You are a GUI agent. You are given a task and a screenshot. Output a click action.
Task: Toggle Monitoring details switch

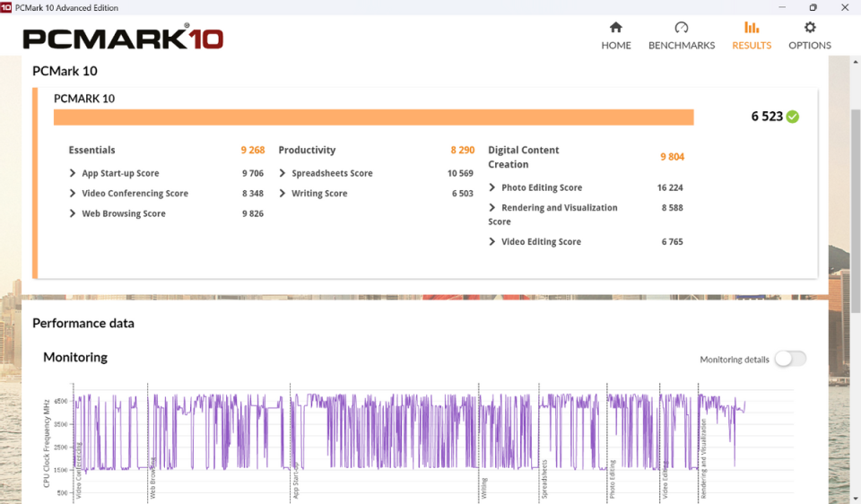click(790, 359)
